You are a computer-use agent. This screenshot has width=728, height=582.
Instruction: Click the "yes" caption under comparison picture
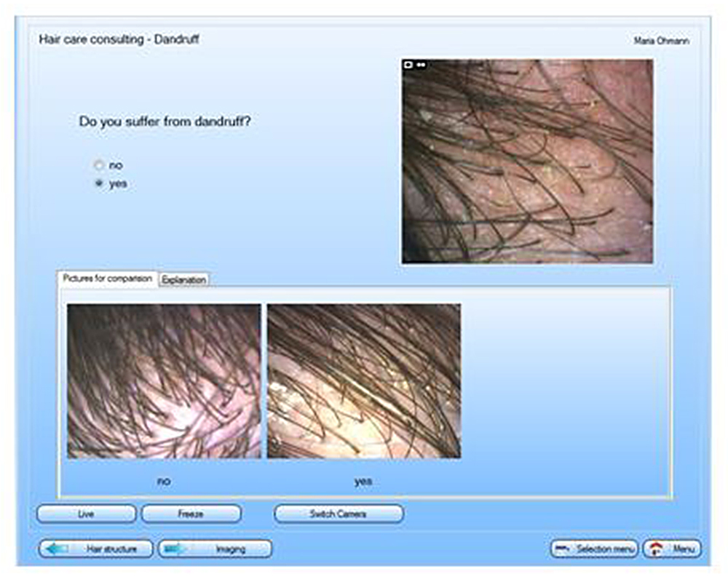pyautogui.click(x=363, y=482)
